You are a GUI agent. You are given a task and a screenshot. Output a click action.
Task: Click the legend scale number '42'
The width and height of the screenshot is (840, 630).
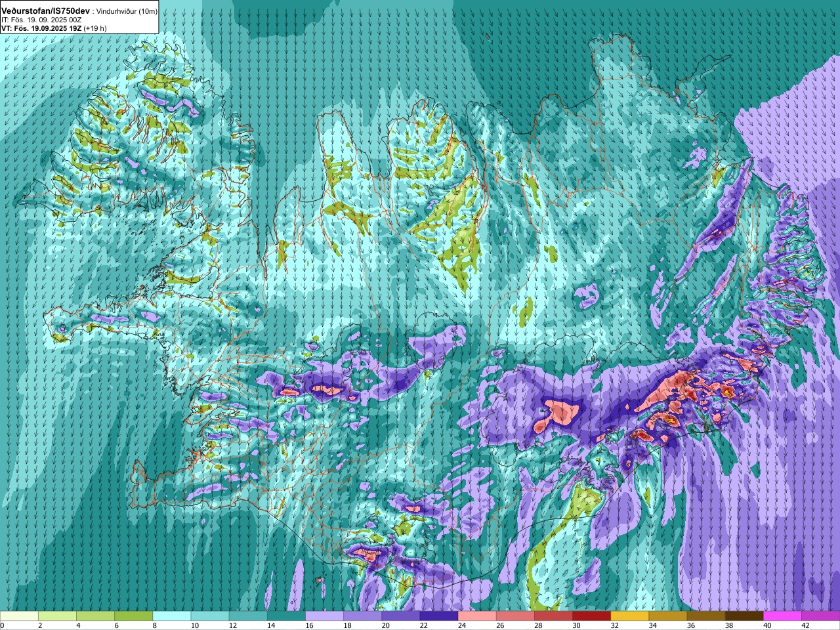pos(805,625)
